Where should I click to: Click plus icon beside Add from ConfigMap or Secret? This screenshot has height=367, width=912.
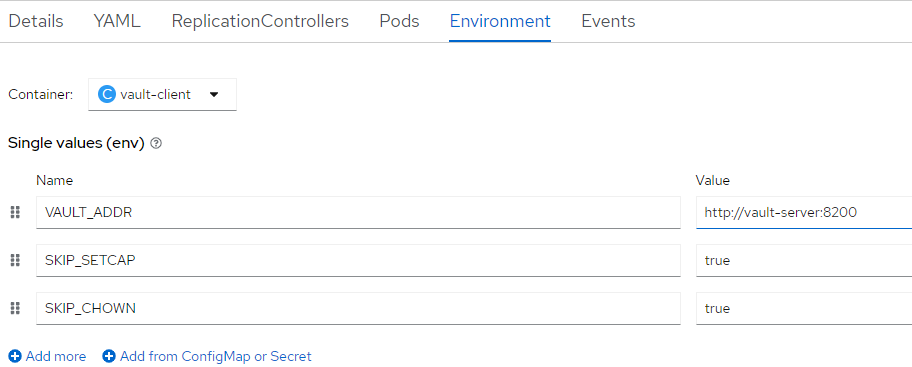[x=109, y=356]
